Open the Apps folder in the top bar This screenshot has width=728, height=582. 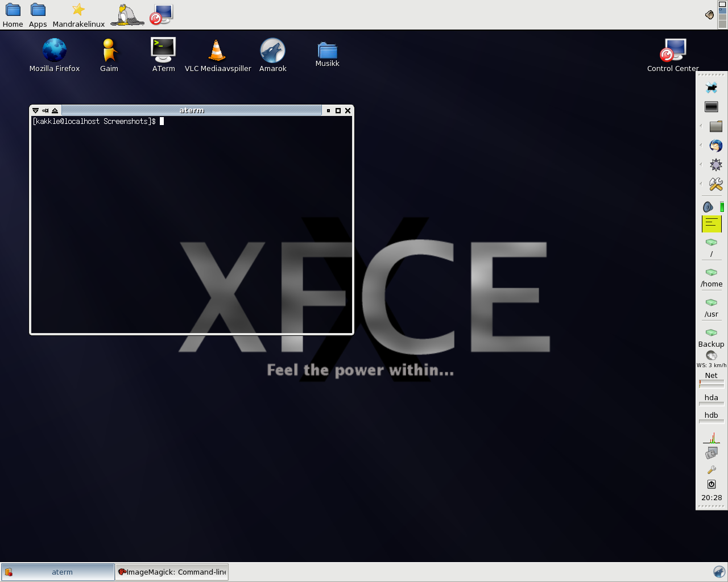38,15
